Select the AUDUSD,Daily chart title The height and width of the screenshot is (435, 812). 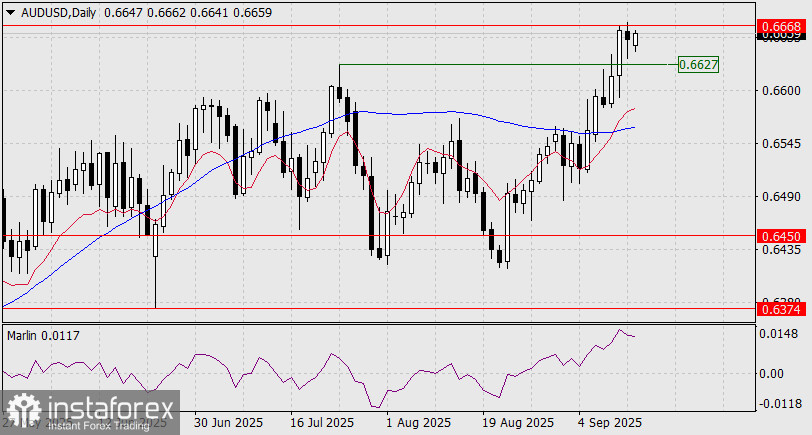pyautogui.click(x=59, y=12)
